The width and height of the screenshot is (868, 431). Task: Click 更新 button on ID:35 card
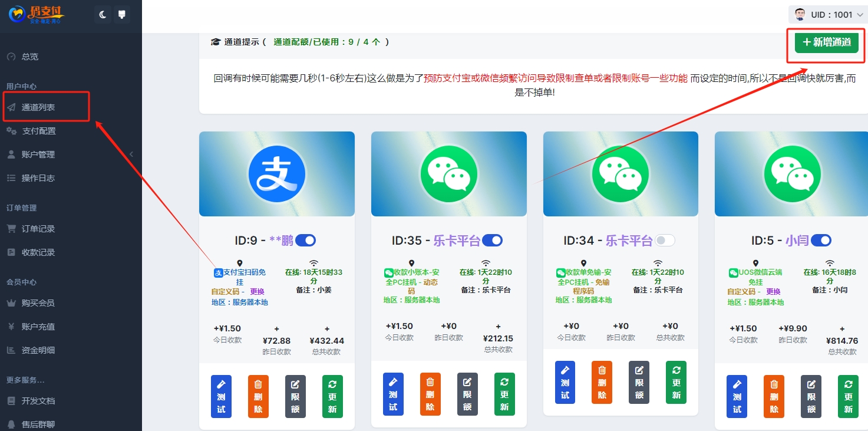coord(504,394)
